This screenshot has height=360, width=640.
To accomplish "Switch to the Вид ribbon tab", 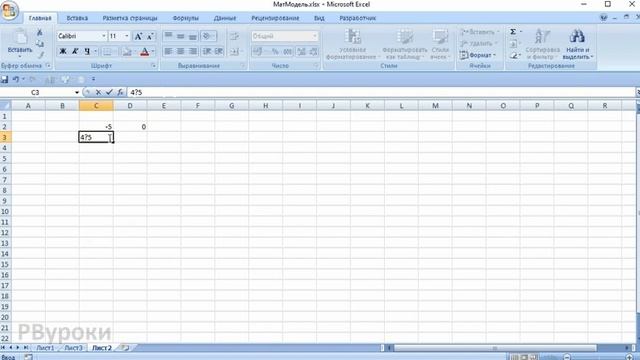I will tap(319, 18).
